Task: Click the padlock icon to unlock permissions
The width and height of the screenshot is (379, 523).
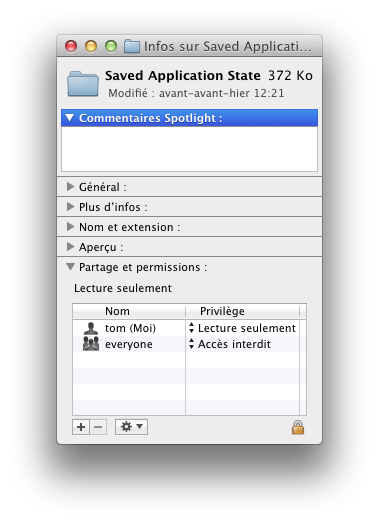Action: pyautogui.click(x=298, y=427)
